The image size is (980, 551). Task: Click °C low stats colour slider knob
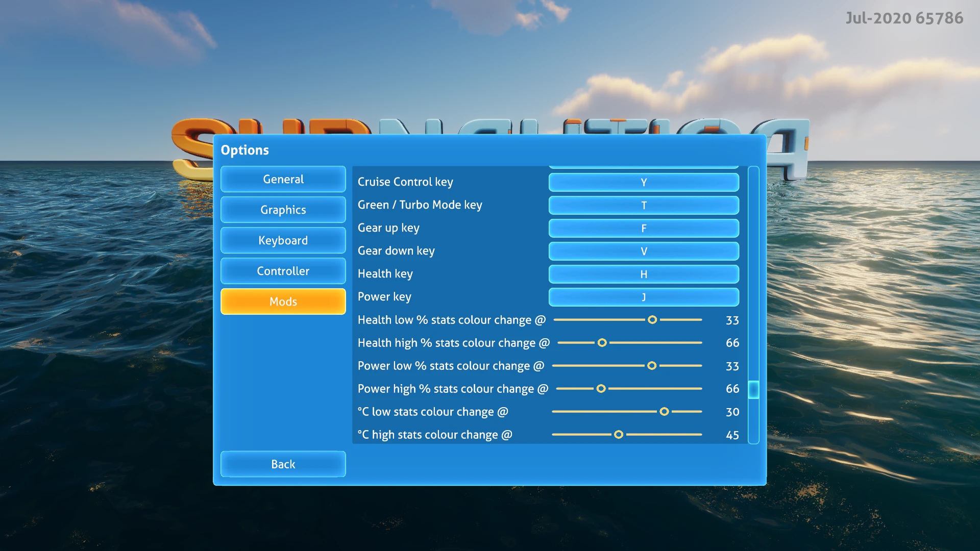tap(664, 412)
